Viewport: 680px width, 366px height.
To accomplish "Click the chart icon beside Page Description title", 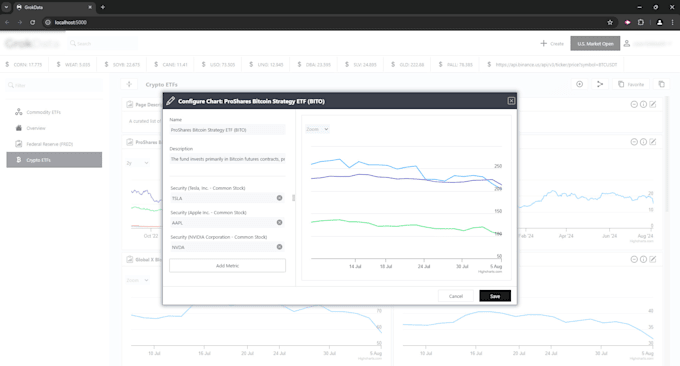I will point(129,105).
